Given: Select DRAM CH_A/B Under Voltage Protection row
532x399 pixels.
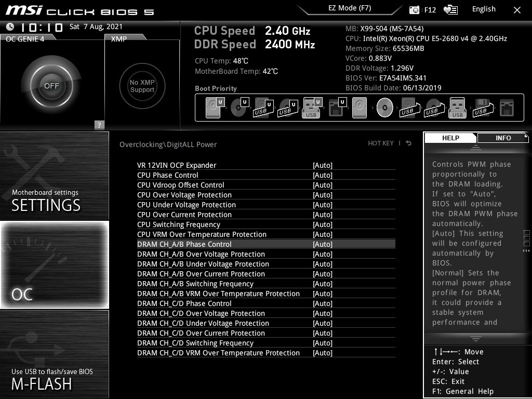Looking at the screenshot, I should (266, 264).
